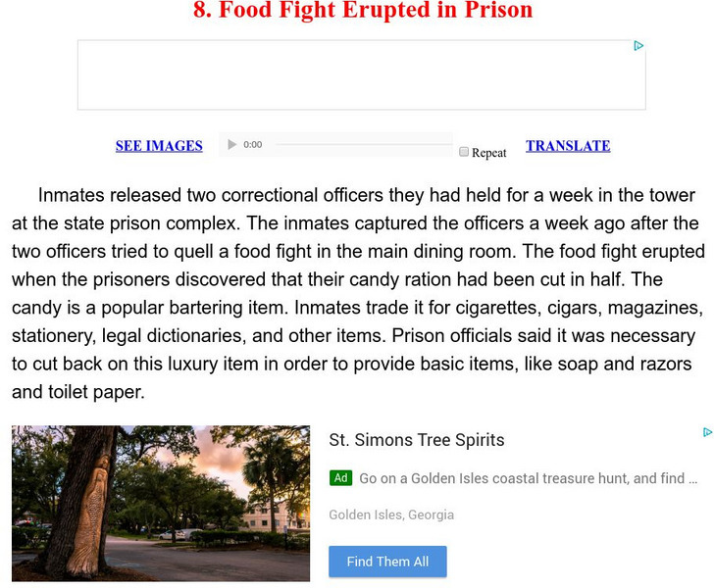Play the story audio recording
Image resolution: width=714 pixels, height=588 pixels.
pyautogui.click(x=232, y=145)
